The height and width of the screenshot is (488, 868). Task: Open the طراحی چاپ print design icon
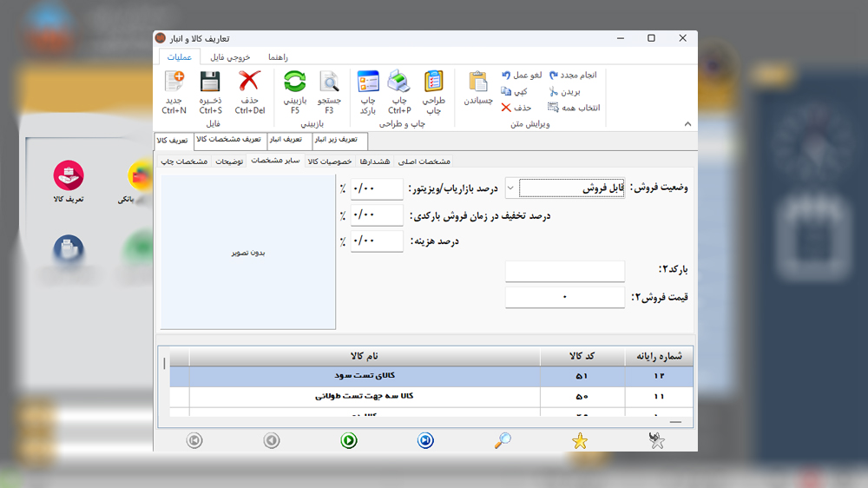click(433, 83)
